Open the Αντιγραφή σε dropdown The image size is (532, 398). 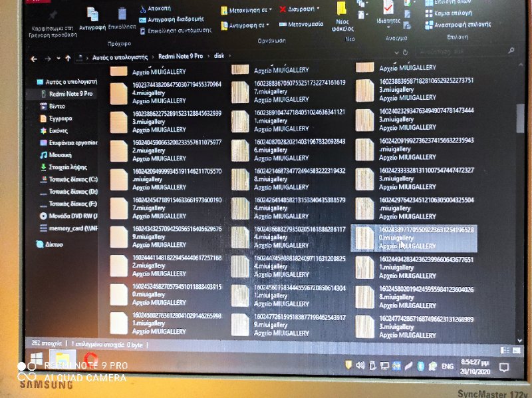(x=247, y=25)
